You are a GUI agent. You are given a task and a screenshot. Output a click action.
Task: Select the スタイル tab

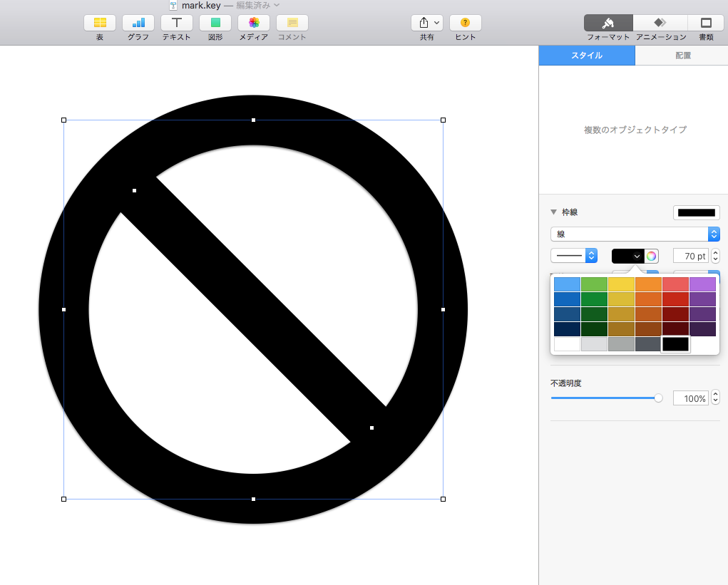click(x=587, y=56)
